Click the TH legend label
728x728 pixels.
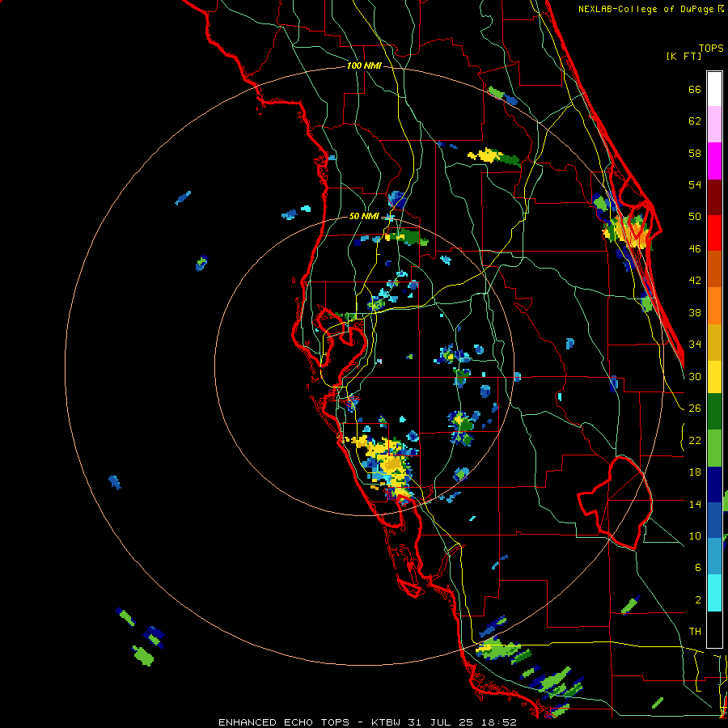695,631
